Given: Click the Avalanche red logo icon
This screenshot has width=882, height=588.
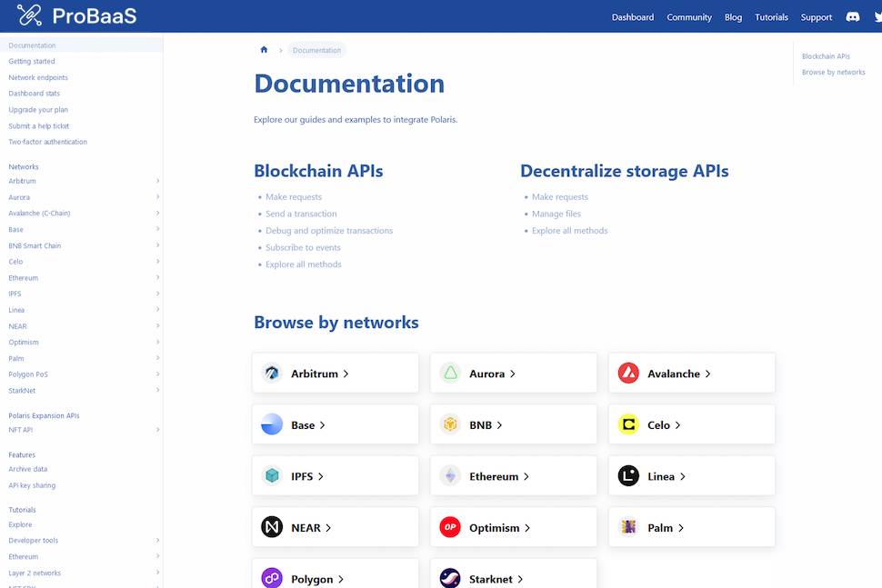Looking at the screenshot, I should pos(628,374).
